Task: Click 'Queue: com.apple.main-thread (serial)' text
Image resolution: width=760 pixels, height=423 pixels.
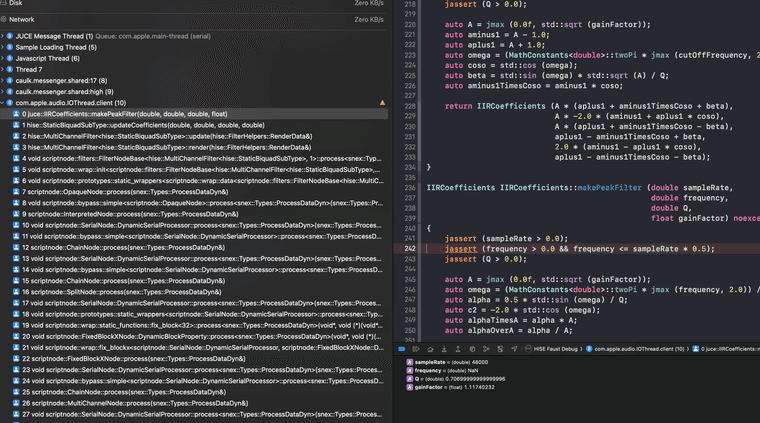Action: tap(153, 36)
